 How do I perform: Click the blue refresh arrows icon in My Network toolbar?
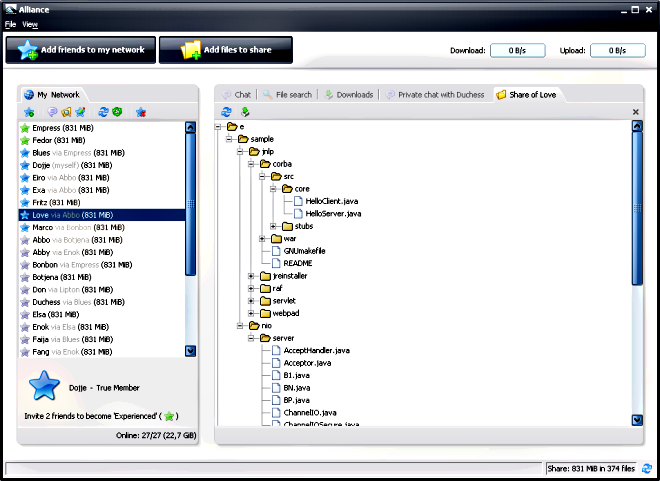pos(103,112)
